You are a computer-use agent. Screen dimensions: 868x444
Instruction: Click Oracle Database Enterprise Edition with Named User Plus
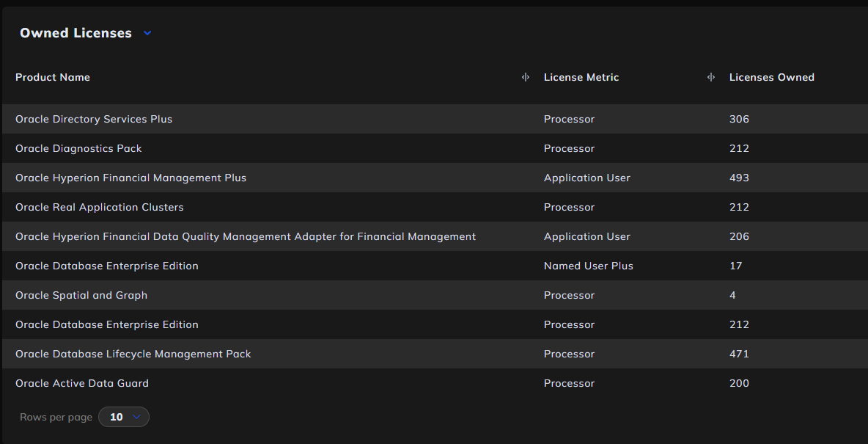click(107, 266)
